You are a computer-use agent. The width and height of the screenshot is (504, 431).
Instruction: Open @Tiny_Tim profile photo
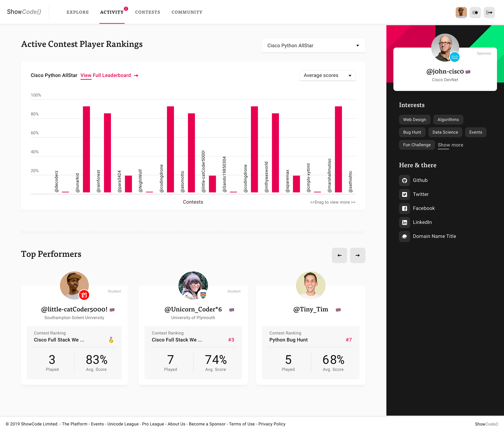(x=311, y=285)
